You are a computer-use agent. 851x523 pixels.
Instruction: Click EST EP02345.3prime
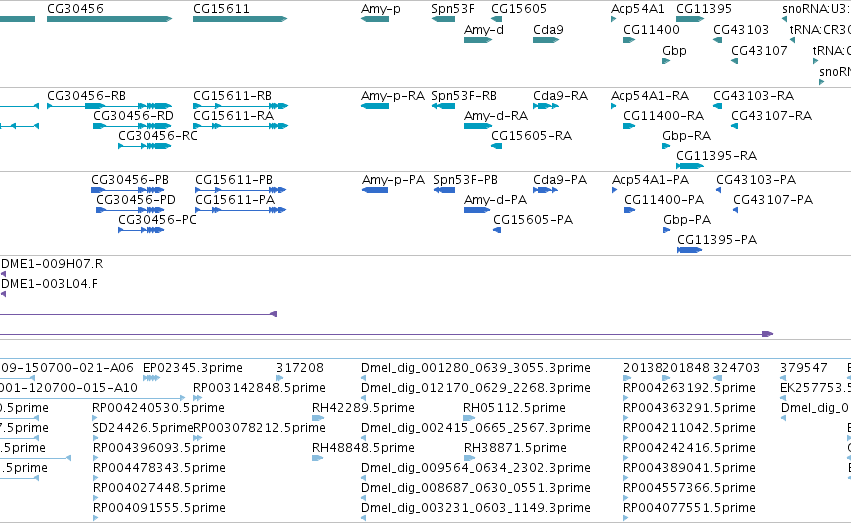(x=193, y=368)
